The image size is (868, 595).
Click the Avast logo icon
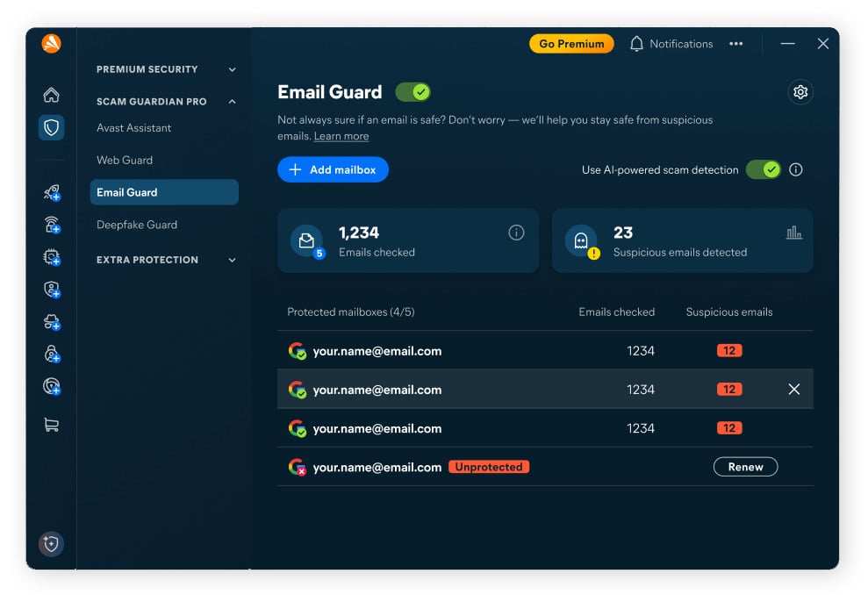pos(51,43)
